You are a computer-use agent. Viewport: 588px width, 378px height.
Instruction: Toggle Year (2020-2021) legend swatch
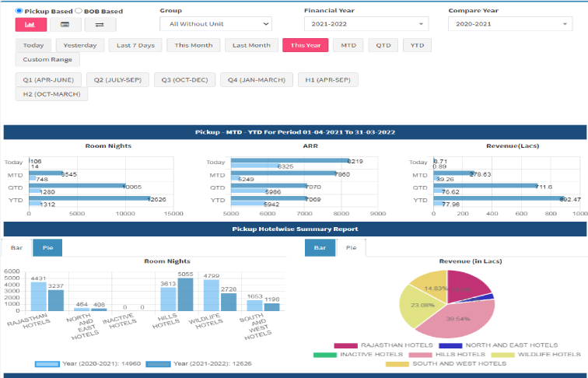click(x=47, y=363)
